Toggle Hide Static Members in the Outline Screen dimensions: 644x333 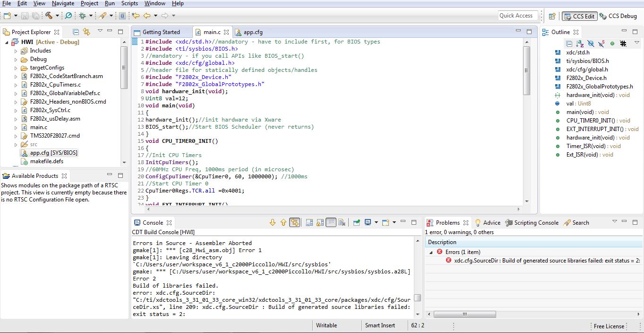601,44
